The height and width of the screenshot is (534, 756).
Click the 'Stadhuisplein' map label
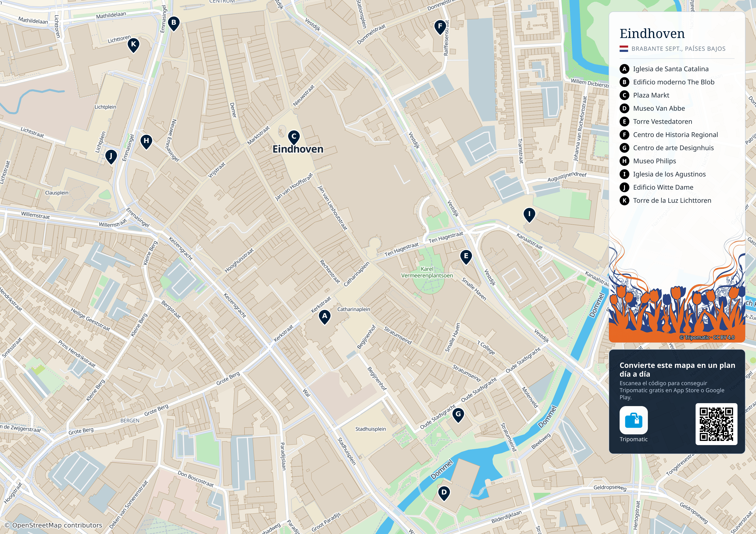[370, 429]
